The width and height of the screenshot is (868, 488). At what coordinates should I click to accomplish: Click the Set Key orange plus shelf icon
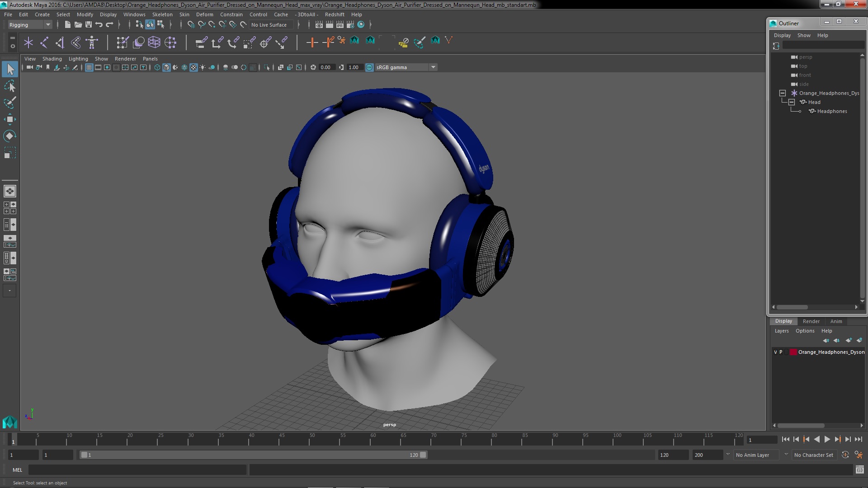pyautogui.click(x=311, y=42)
